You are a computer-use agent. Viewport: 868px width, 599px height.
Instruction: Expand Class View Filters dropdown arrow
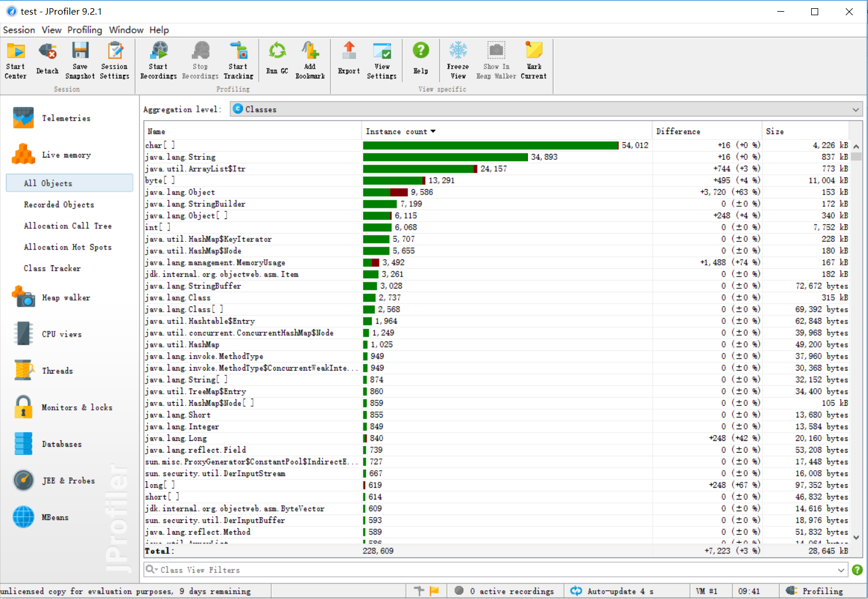pos(841,570)
